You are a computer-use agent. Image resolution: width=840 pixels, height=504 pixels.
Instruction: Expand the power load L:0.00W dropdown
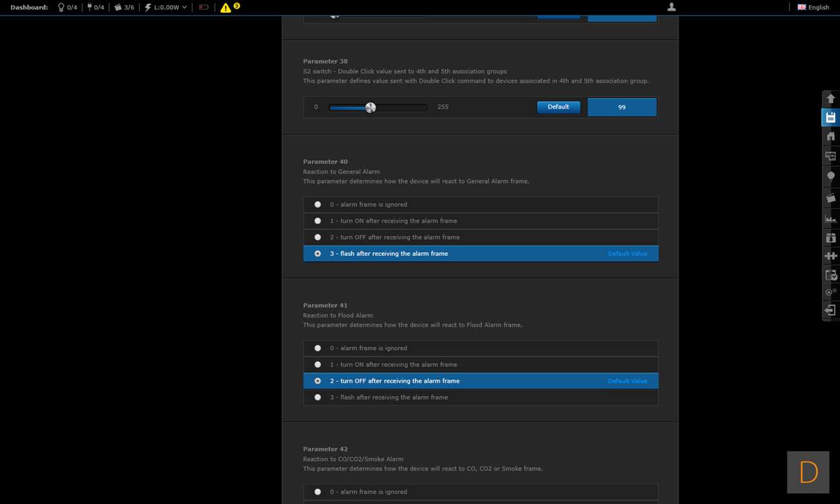pos(166,8)
